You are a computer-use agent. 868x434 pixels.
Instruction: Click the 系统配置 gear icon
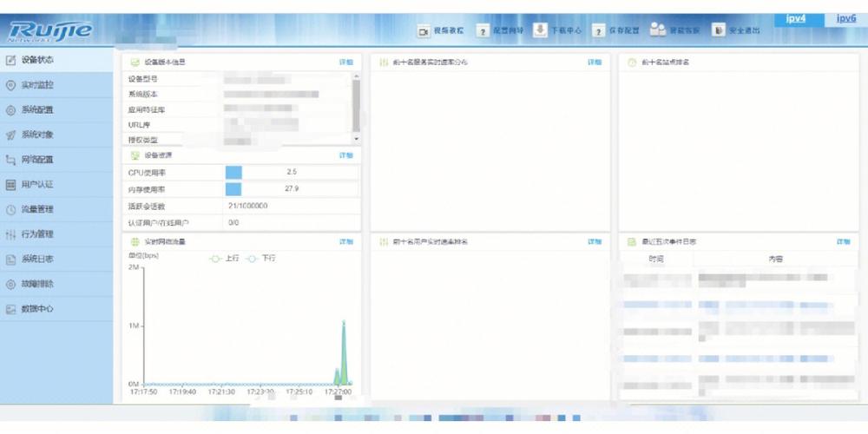10,110
